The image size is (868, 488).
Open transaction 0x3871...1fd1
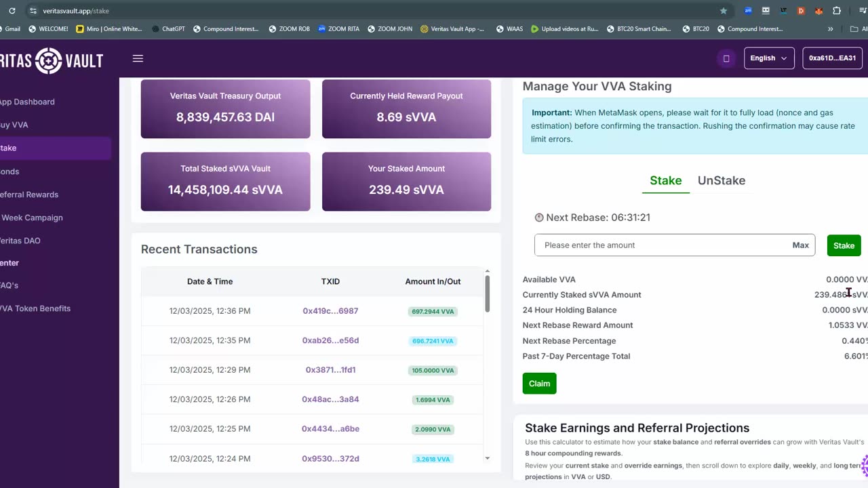pyautogui.click(x=330, y=370)
